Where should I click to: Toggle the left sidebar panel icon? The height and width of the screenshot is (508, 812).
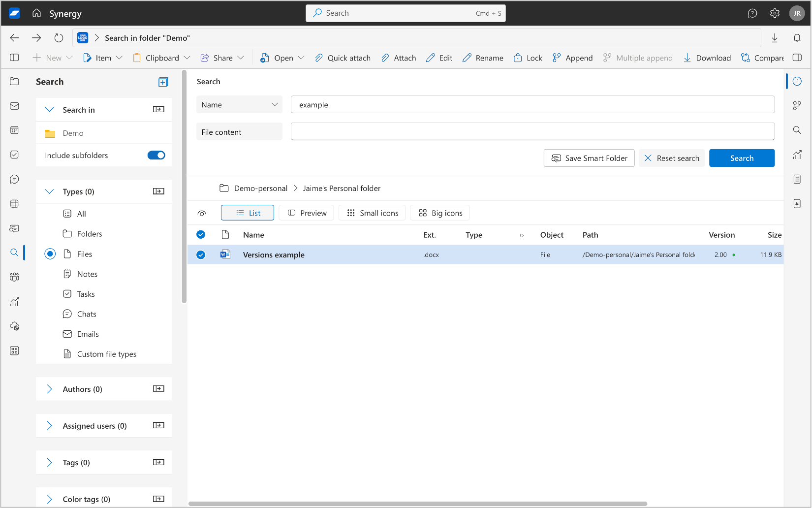tap(14, 58)
